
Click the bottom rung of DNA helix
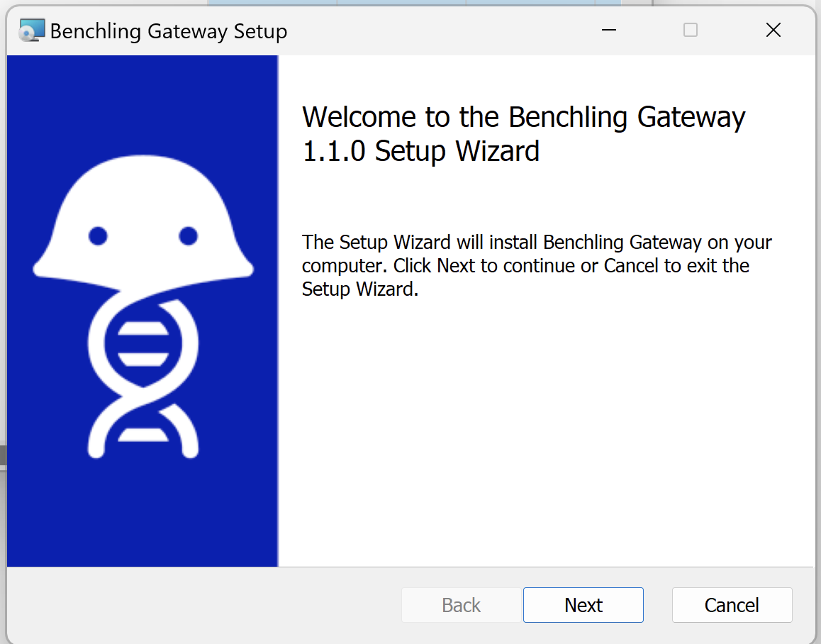[x=143, y=435]
